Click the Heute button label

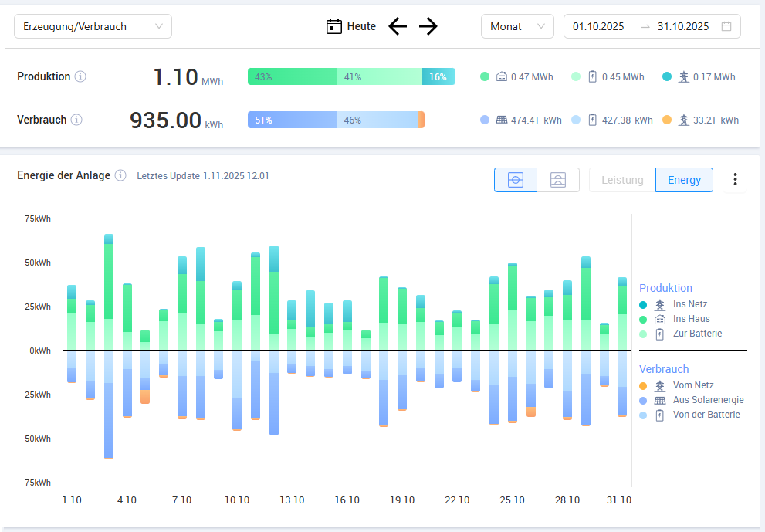(361, 26)
